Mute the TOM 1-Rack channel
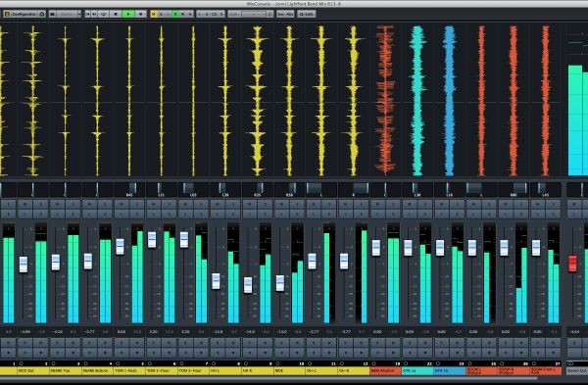The height and width of the screenshot is (385, 588). tap(122, 205)
